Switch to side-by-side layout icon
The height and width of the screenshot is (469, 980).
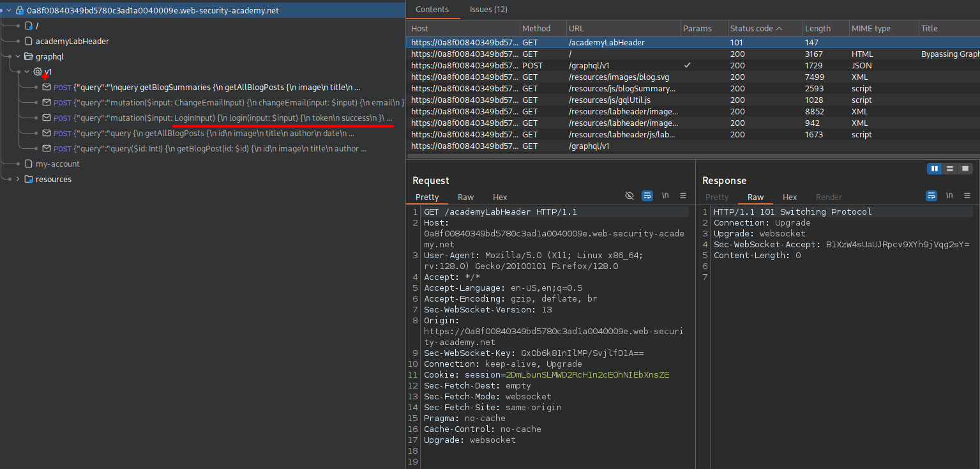[935, 169]
